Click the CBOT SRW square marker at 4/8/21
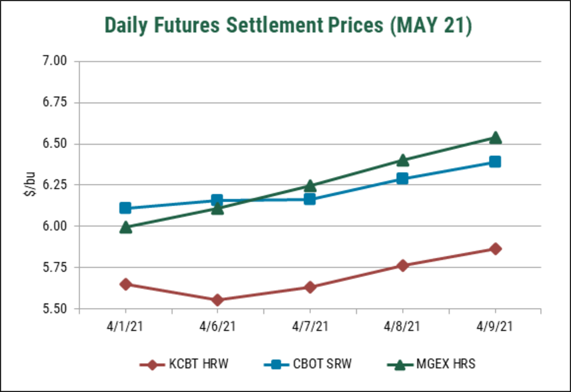Viewport: 571px width, 392px height. tap(402, 179)
